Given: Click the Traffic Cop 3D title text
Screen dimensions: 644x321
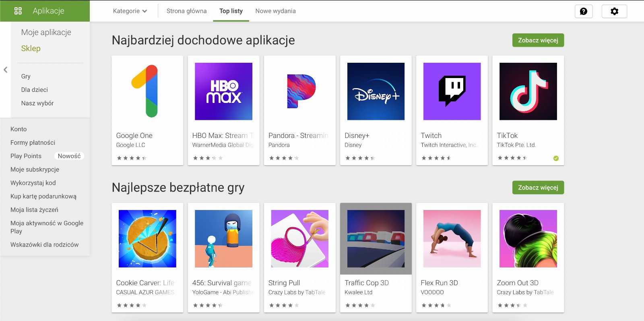Looking at the screenshot, I should (x=367, y=283).
